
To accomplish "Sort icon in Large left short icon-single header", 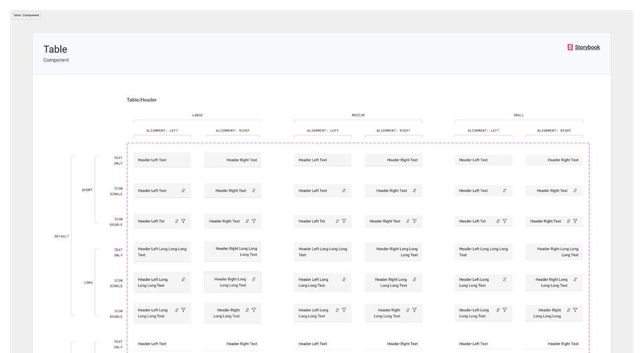I will coord(183,190).
